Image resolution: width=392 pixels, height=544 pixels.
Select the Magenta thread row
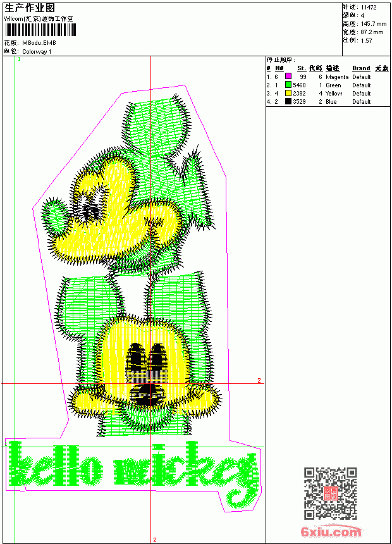[328, 77]
